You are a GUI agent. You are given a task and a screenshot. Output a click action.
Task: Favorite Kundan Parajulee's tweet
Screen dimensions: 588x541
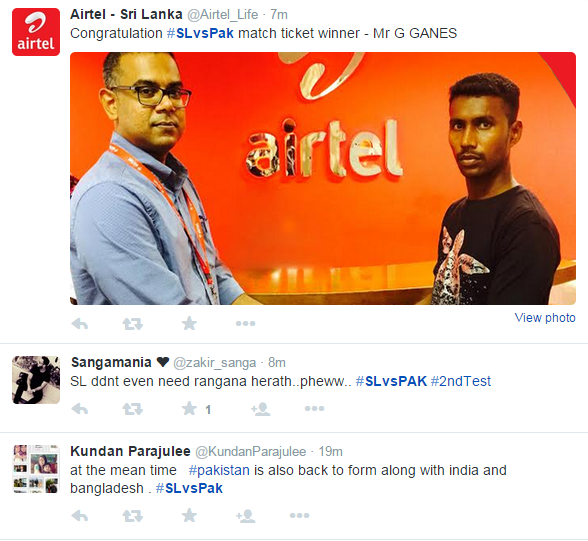[189, 516]
